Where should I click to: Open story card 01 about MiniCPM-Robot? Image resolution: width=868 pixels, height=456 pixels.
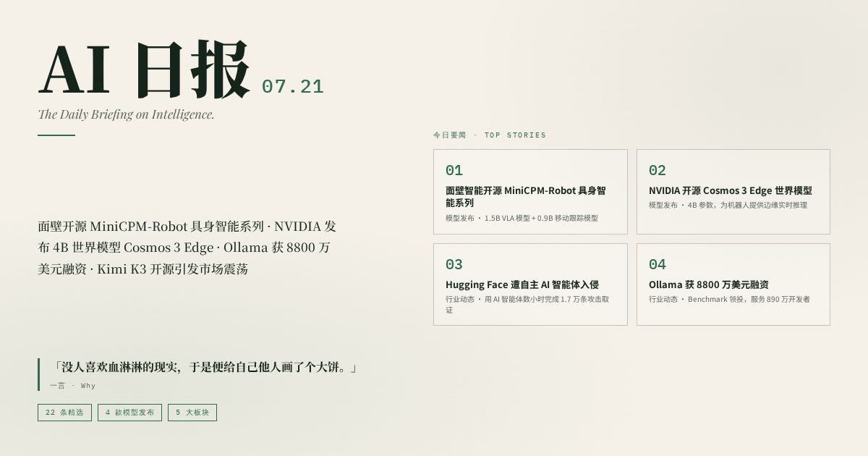click(x=530, y=192)
